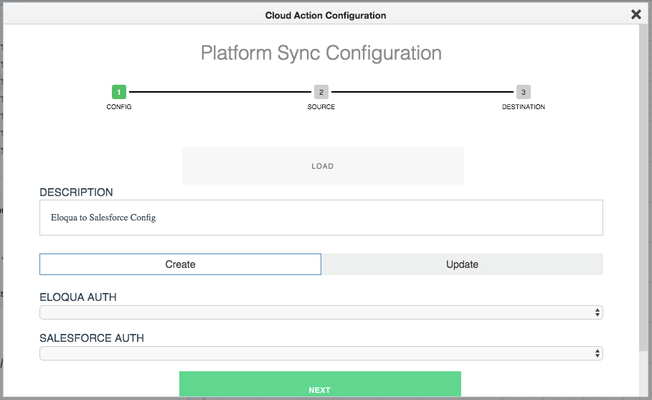Click the DESCRIPTION label
The image size is (652, 400).
click(x=76, y=193)
